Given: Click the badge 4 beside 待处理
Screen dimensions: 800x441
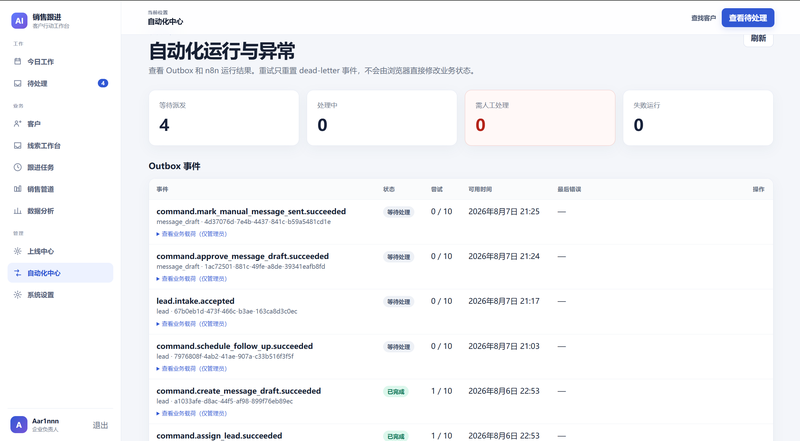Looking at the screenshot, I should click(103, 83).
